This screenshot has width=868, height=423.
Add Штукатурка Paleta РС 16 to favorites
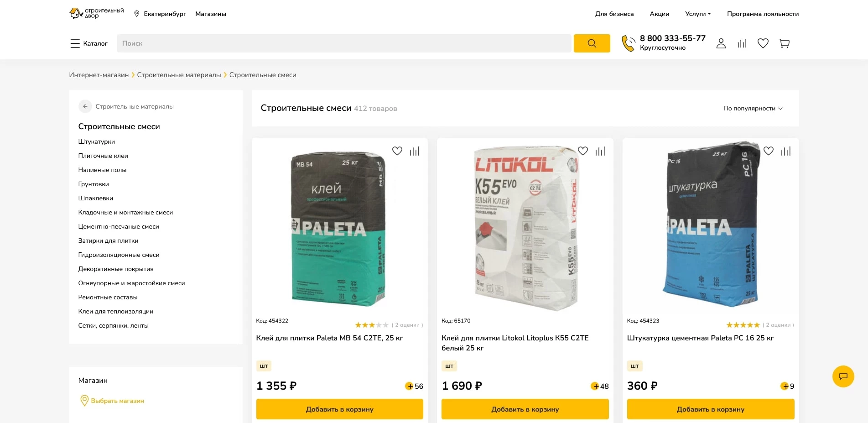click(x=769, y=151)
